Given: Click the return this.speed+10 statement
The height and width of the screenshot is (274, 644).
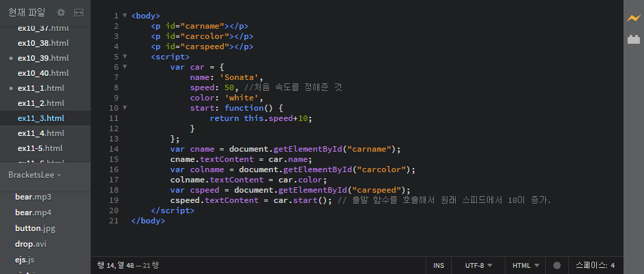Looking at the screenshot, I should click(261, 118).
